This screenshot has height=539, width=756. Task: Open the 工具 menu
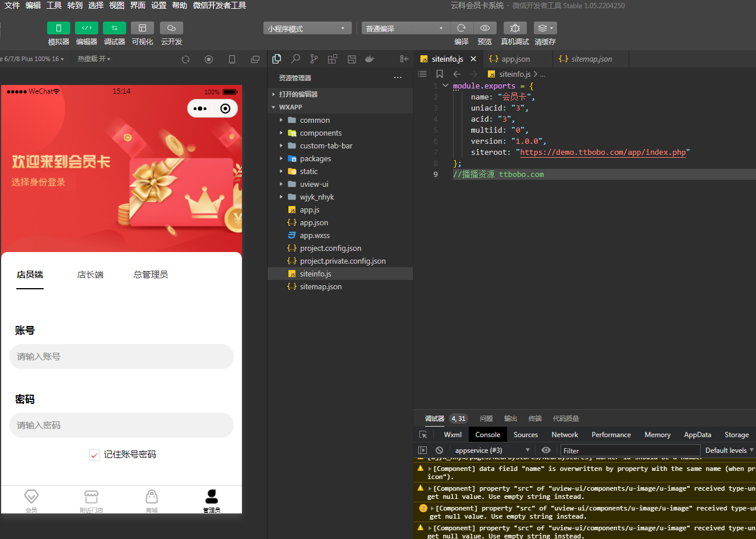point(54,5)
